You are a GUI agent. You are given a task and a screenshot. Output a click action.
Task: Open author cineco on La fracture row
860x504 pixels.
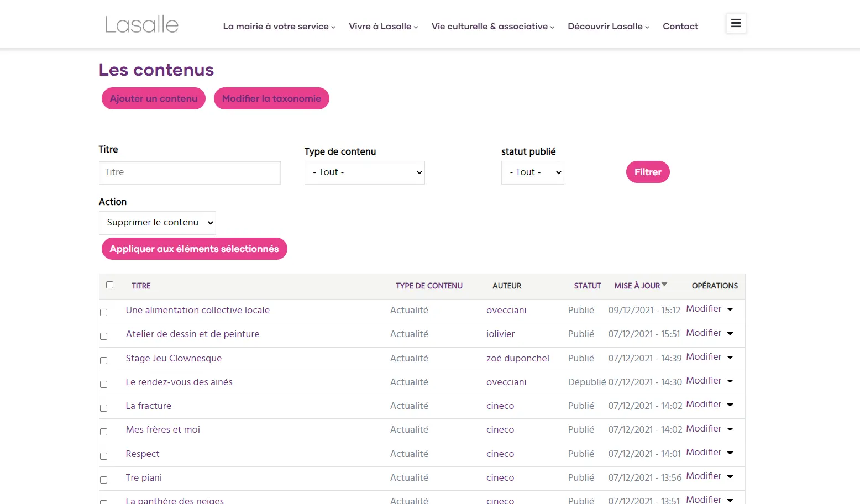[x=500, y=406]
